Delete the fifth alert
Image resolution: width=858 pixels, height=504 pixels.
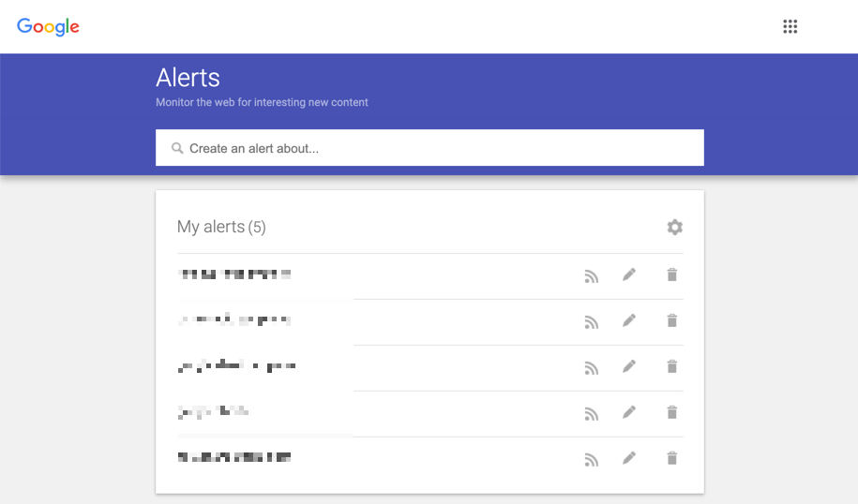(x=671, y=458)
